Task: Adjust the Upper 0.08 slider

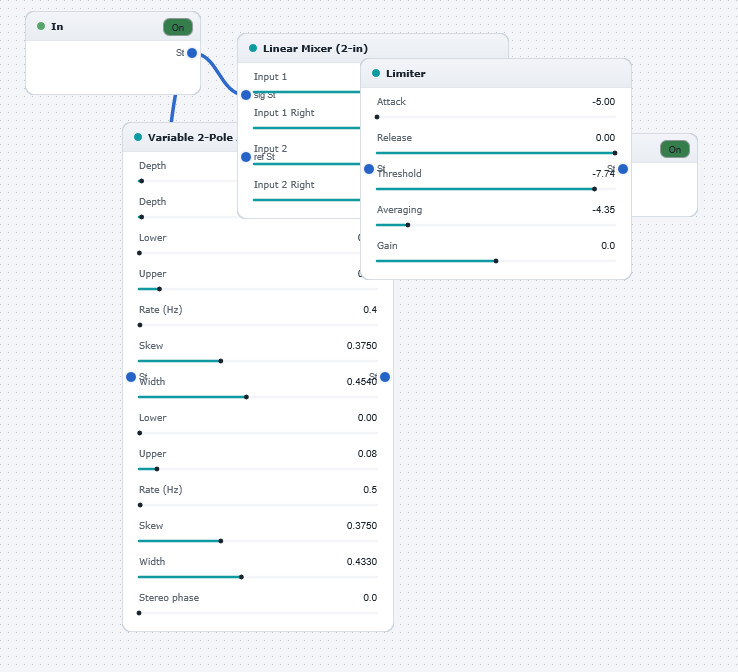Action: (258, 469)
